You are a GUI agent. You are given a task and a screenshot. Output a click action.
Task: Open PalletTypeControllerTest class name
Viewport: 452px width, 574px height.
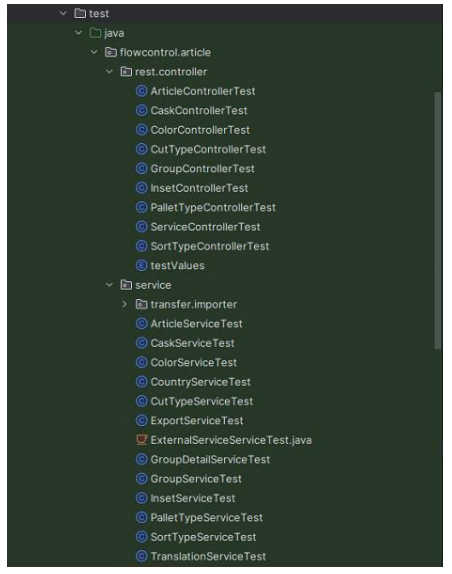point(213,207)
